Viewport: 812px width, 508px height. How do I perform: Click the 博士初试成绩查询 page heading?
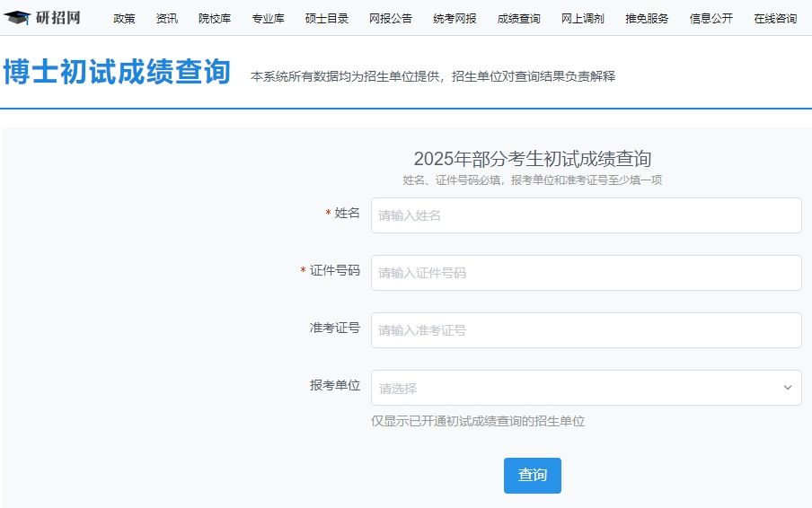(x=117, y=72)
